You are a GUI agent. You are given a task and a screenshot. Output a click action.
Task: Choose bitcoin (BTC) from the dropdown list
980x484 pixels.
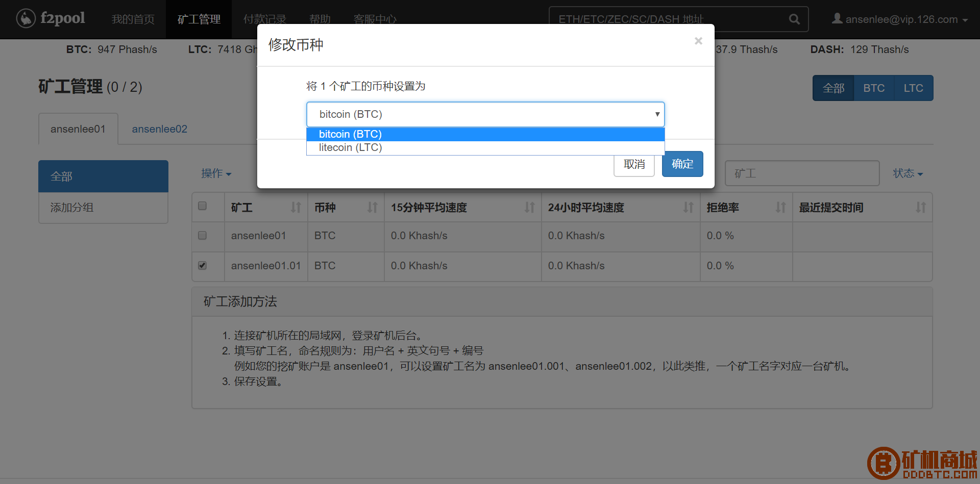click(x=485, y=134)
